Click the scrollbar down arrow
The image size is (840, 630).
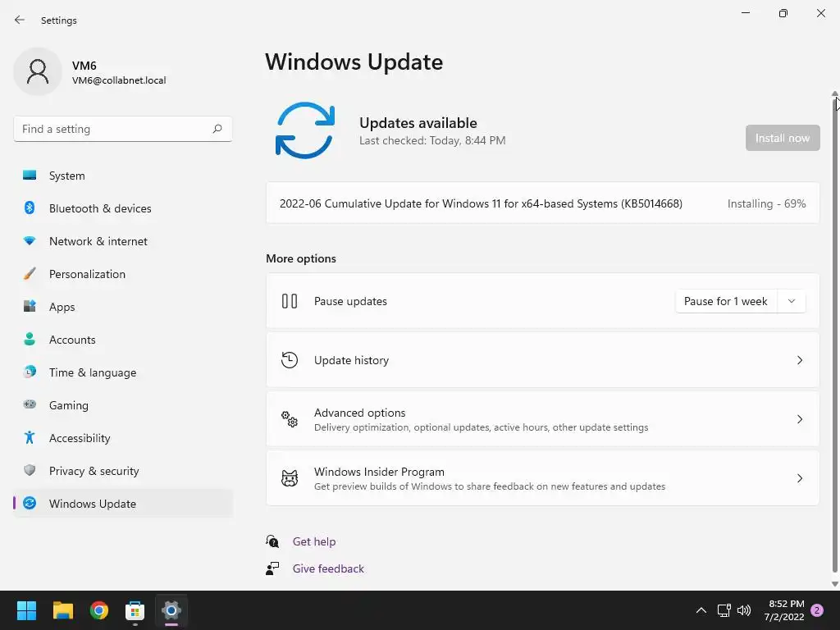(834, 584)
